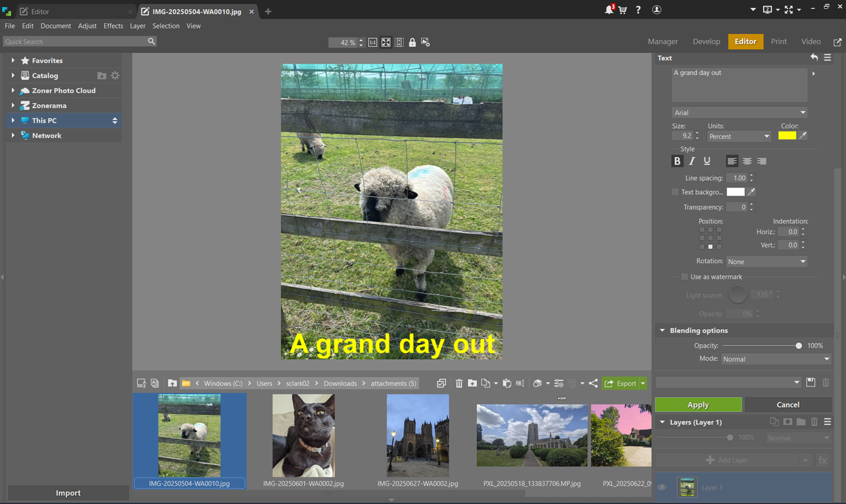Collapse the Layers (Layer 1) section
The width and height of the screenshot is (846, 504).
tap(662, 422)
